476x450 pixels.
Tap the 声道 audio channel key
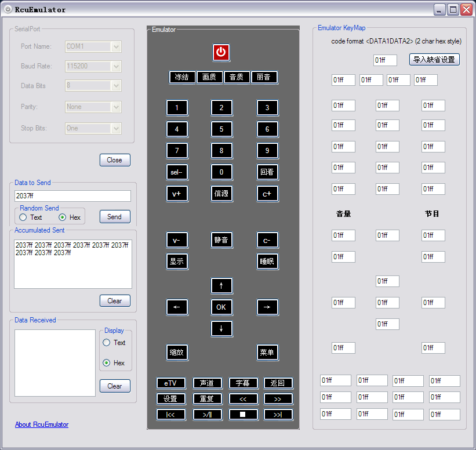208,383
